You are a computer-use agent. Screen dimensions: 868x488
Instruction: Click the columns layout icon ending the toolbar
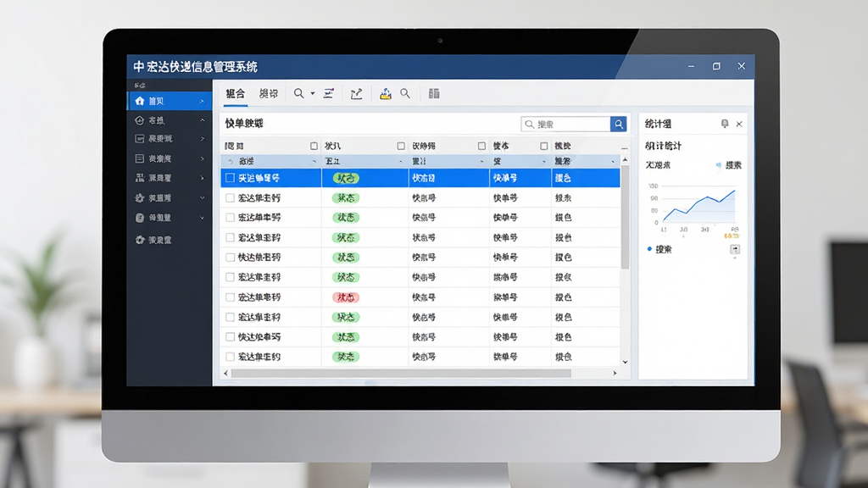(434, 93)
